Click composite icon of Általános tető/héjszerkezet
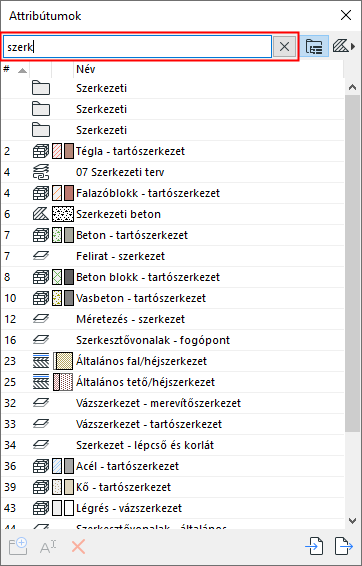 40,382
